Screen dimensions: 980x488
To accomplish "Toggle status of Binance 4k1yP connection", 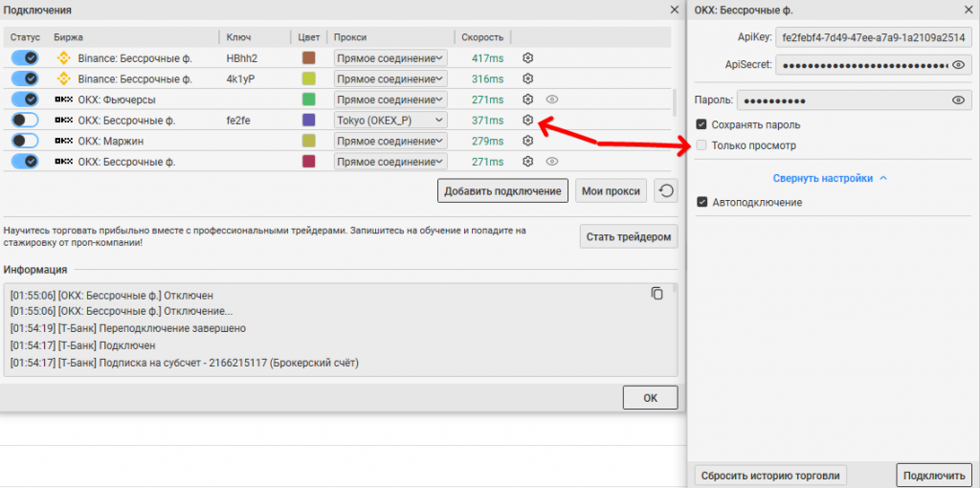I will [24, 78].
